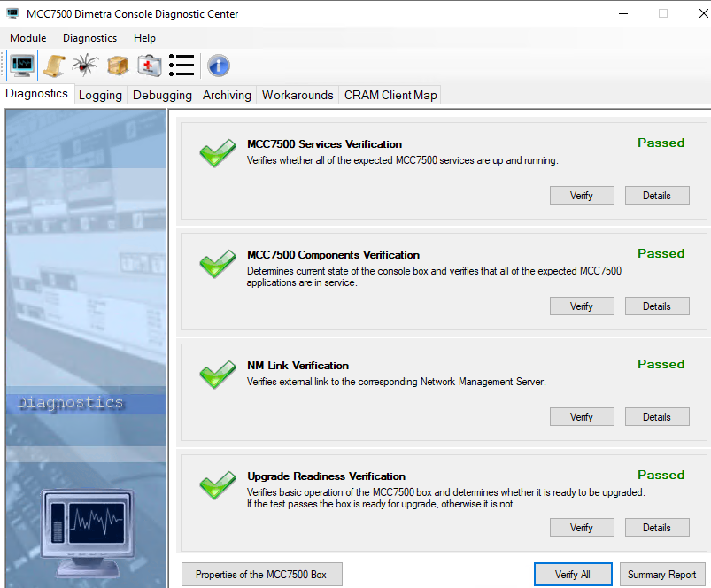Open the CRAM Client Map list icon
Viewport: 711px width, 588px height.
(x=182, y=66)
